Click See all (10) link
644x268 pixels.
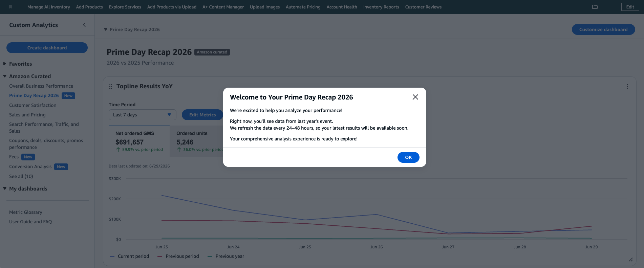[21, 176]
